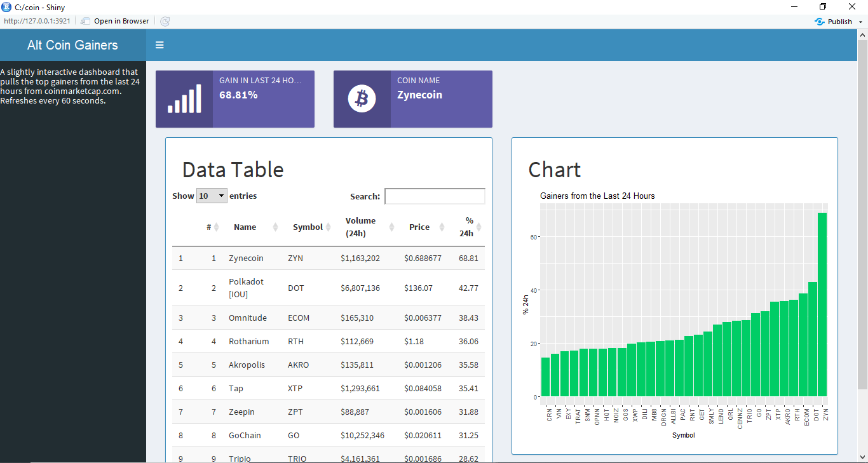Click the Publish icon button
This screenshot has width=868, height=463.
coord(833,22)
